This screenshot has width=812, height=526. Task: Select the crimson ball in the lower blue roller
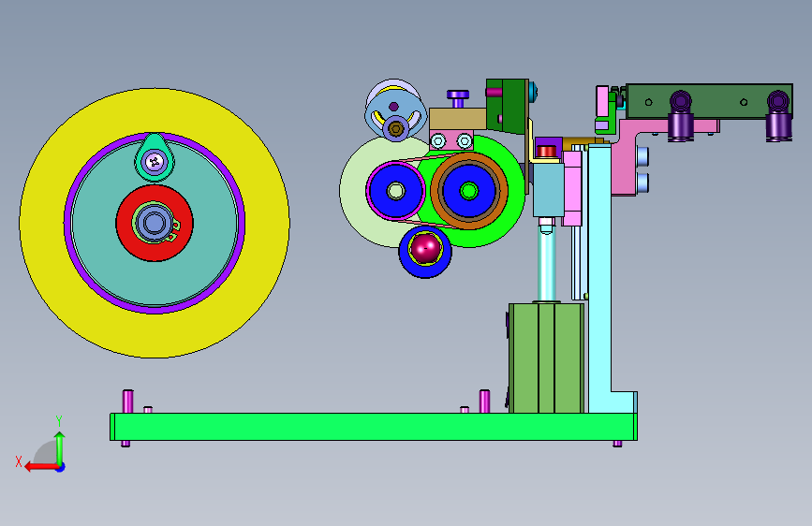[x=426, y=248]
